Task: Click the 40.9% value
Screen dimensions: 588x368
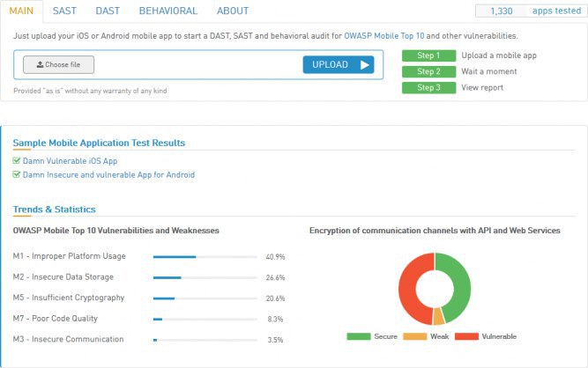Action: (275, 257)
